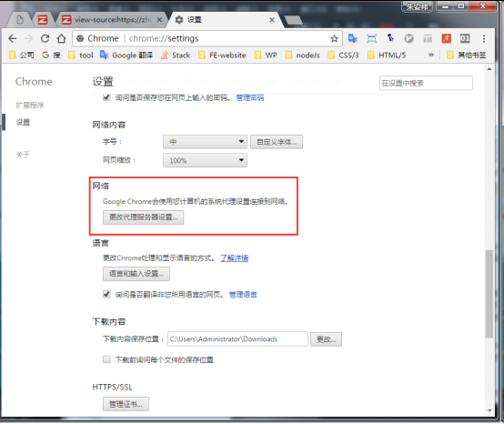Screen dimensions: 504x424
Task: Click the red arrow extension icon
Action: (446, 38)
